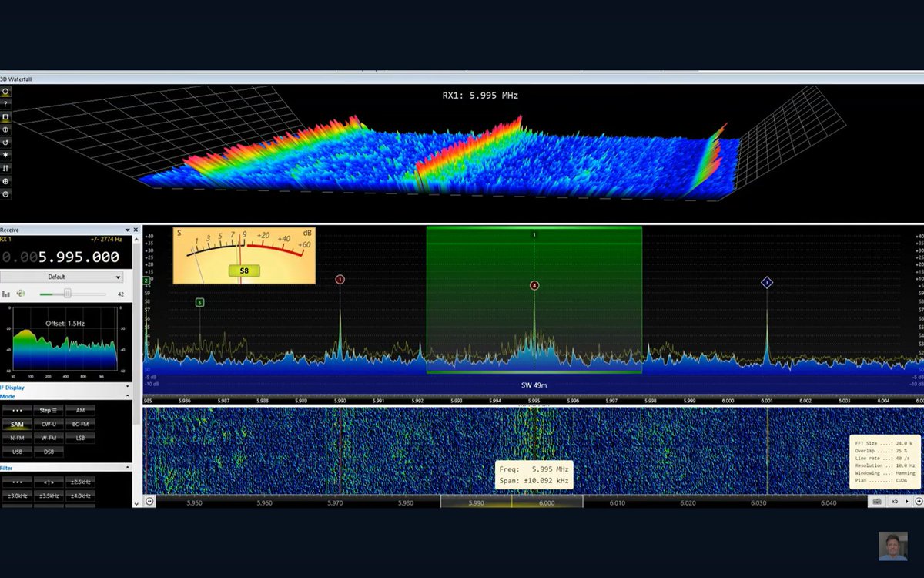Select the ±2.5kHz filter width
Image resolution: width=924 pixels, height=578 pixels.
[79, 480]
